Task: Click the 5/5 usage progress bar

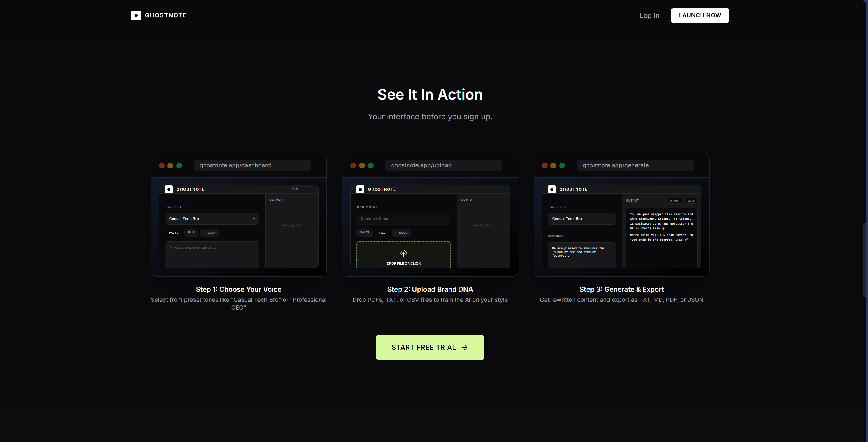Action: tap(300, 189)
